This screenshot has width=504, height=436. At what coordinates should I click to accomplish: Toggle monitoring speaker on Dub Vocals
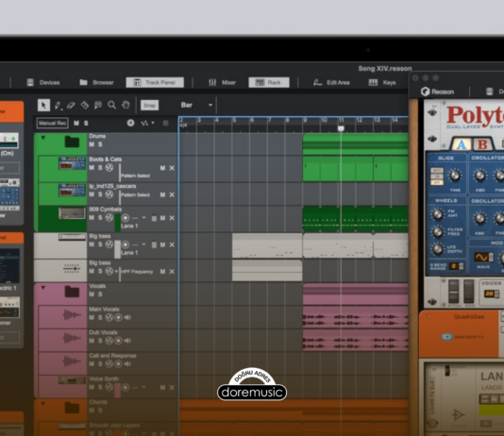click(127, 341)
